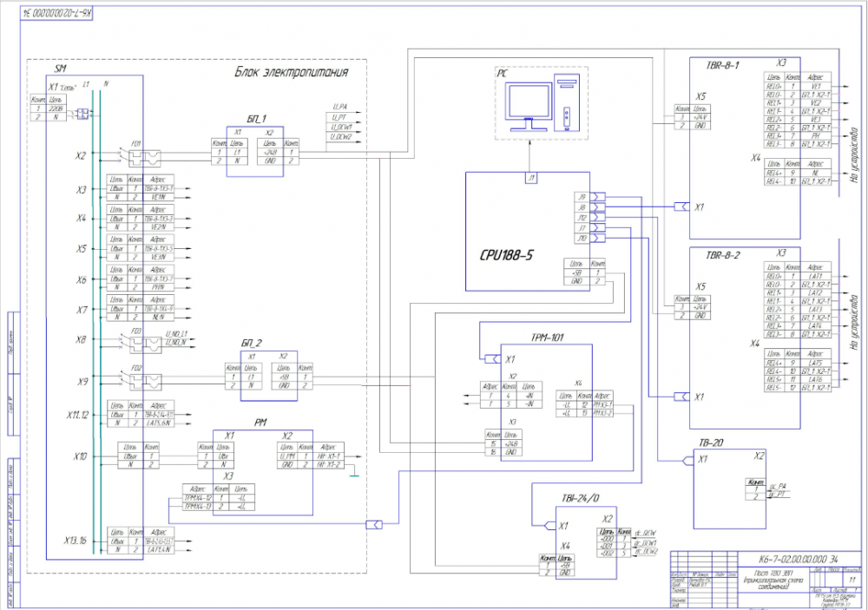Click the J8 connector symbol on CPU188-5
The image size is (868, 610).
pos(598,207)
